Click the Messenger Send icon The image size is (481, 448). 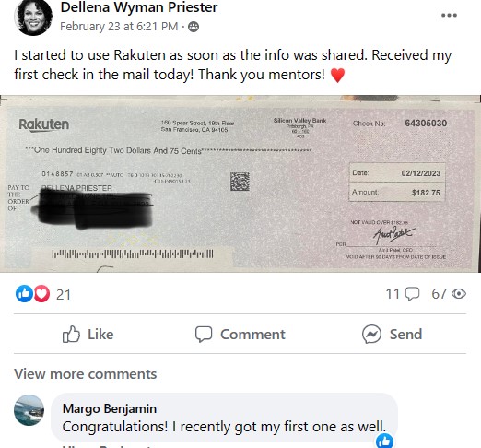coord(371,334)
